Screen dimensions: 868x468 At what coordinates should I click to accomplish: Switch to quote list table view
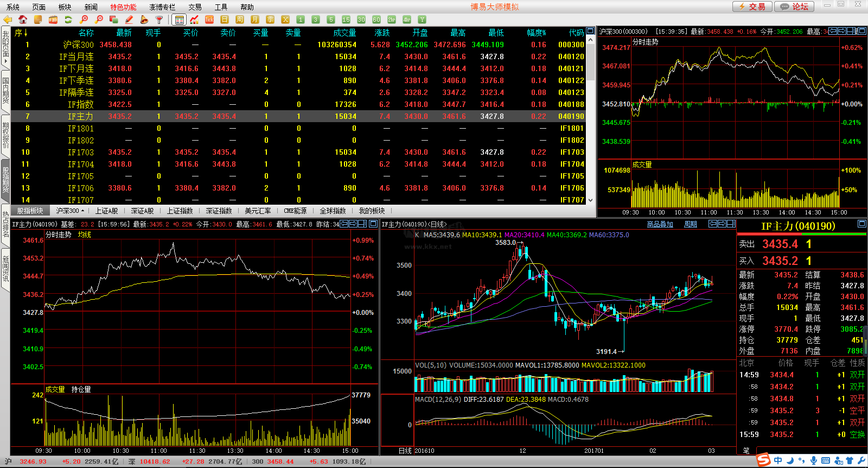179,20
